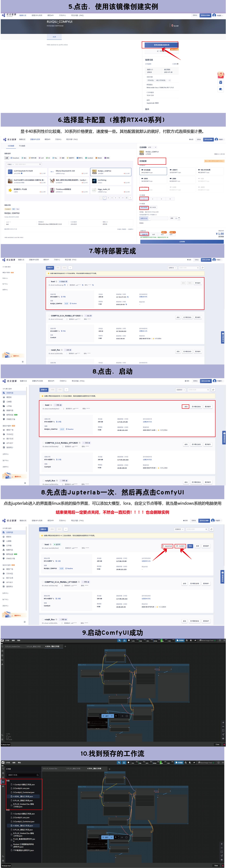The width and height of the screenshot is (229, 868).
Task: Click 使用该镜像创建实例 button in step 5
Action: click(x=162, y=45)
